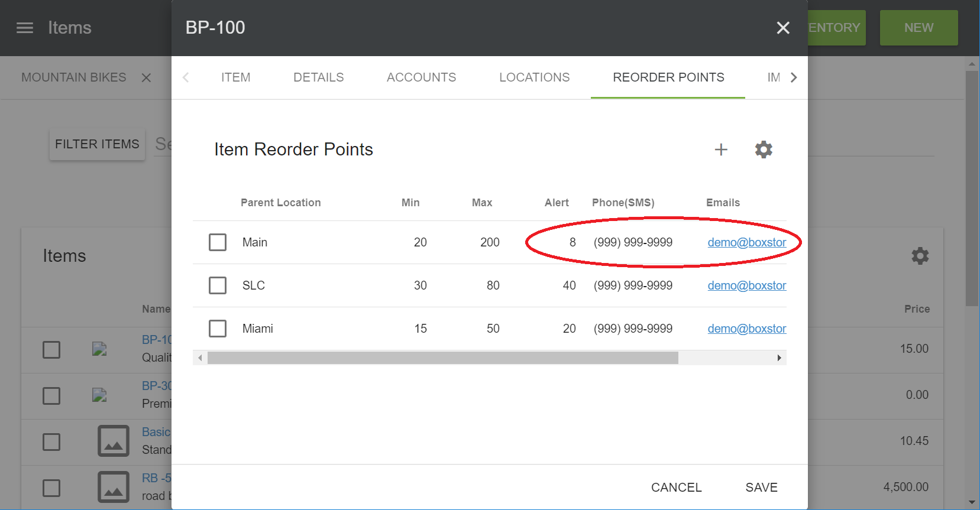Remove the Mountain Bikes filter chip

tap(147, 78)
